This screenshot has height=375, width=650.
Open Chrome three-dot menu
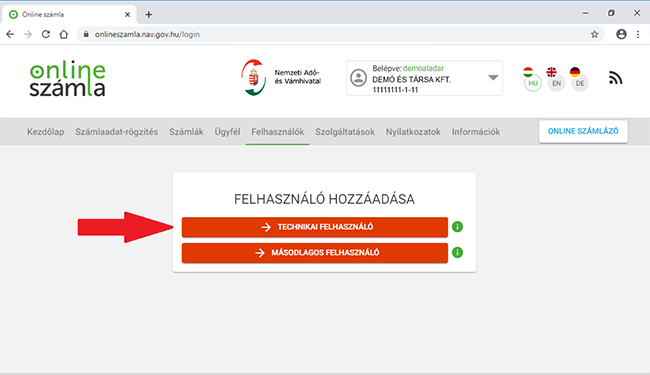click(x=638, y=34)
